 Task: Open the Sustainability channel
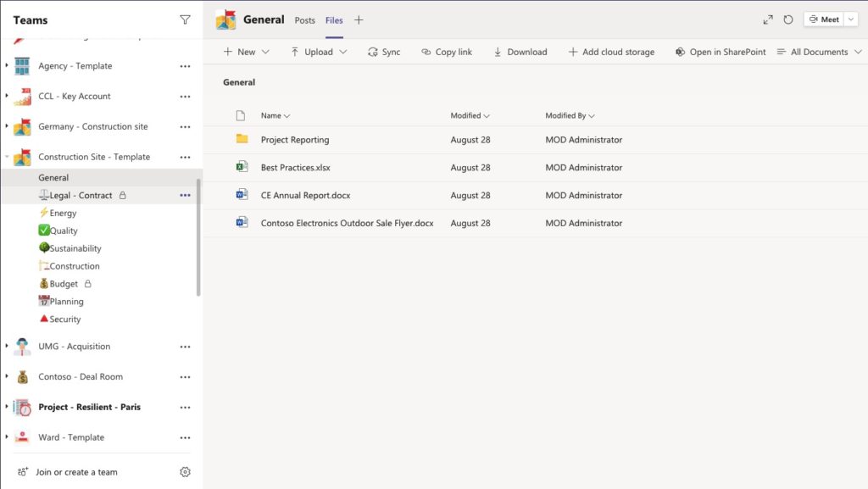70,248
